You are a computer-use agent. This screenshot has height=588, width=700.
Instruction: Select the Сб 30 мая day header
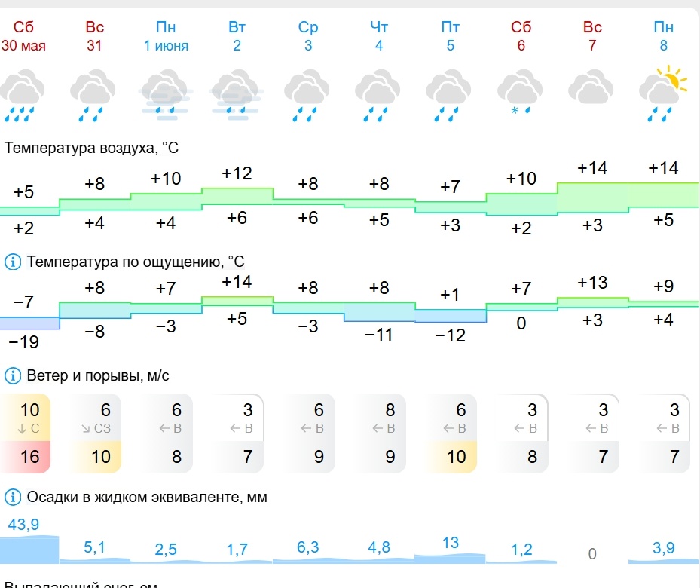(x=23, y=36)
